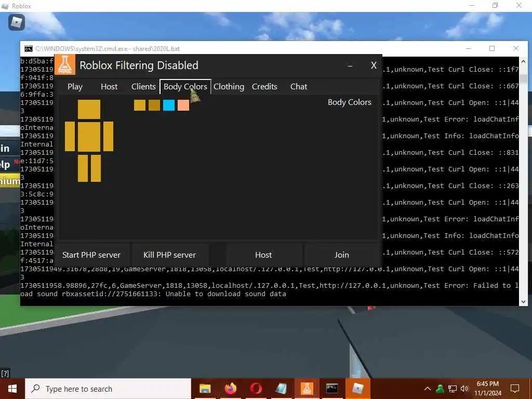Click the cmd.exe title bar text

click(108, 49)
